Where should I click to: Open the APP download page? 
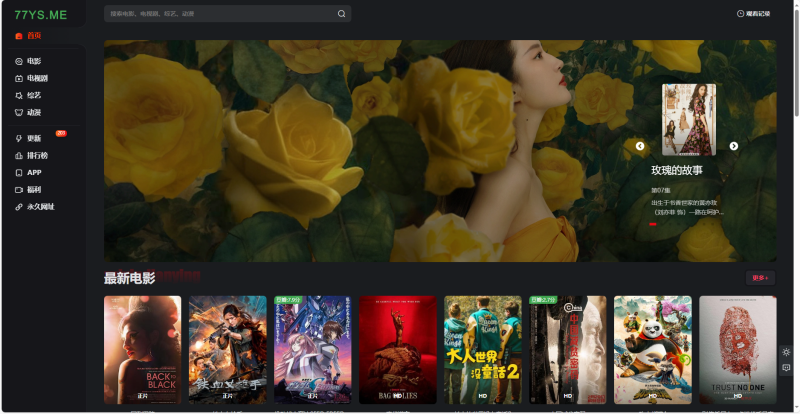33,172
